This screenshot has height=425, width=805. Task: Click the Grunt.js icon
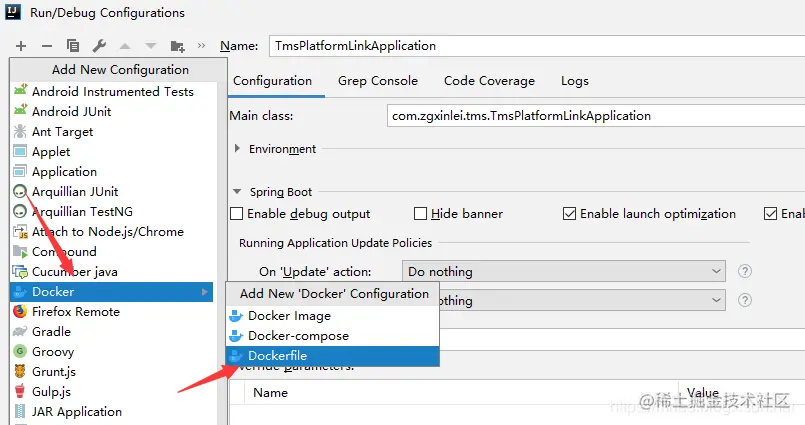(x=20, y=371)
